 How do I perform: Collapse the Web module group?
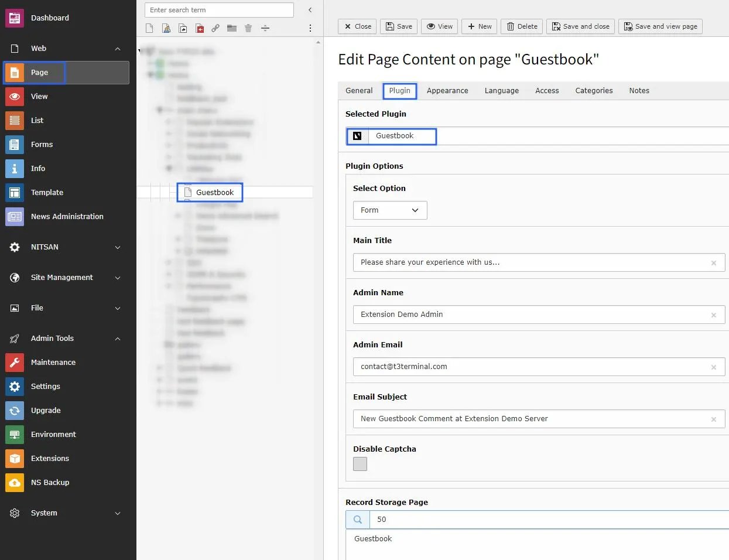click(x=118, y=49)
